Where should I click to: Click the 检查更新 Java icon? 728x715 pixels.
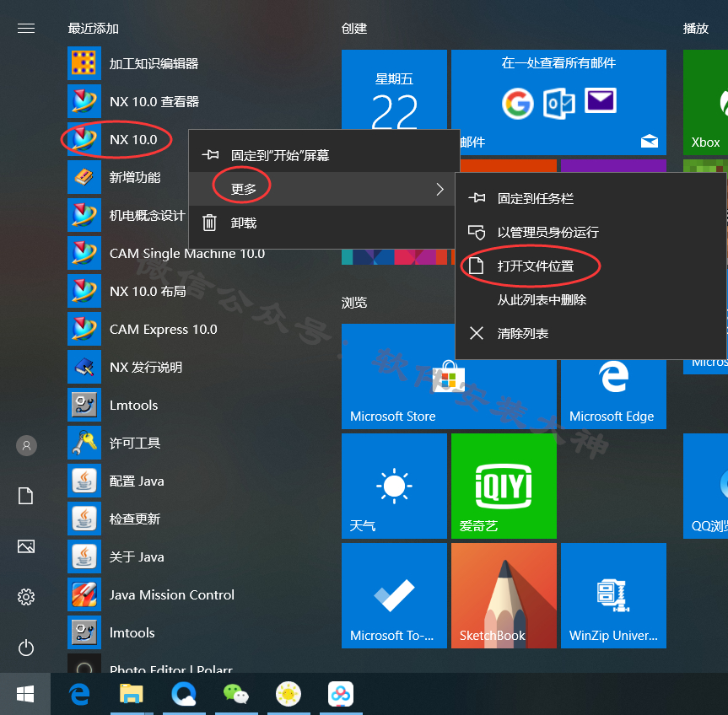click(84, 519)
